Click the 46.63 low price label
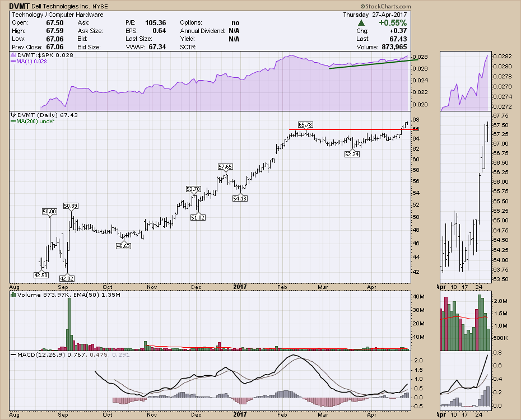 coord(123,246)
